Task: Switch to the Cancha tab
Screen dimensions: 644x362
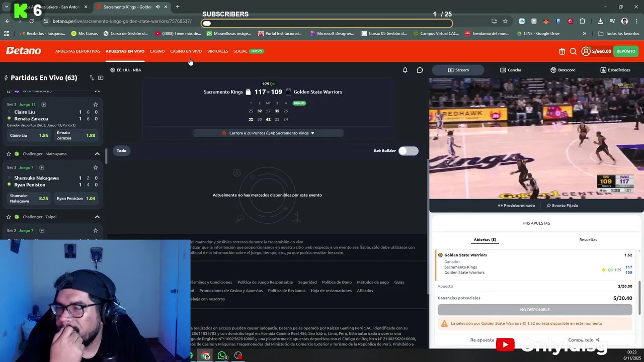Action: pyautogui.click(x=511, y=70)
